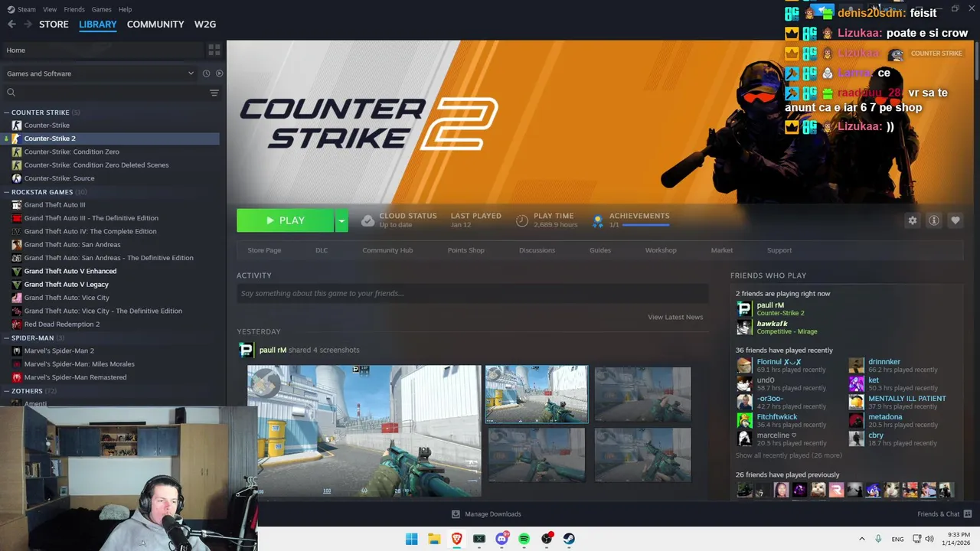Open Steam icon on taskbar
This screenshot has height=551, width=980.
point(570,539)
